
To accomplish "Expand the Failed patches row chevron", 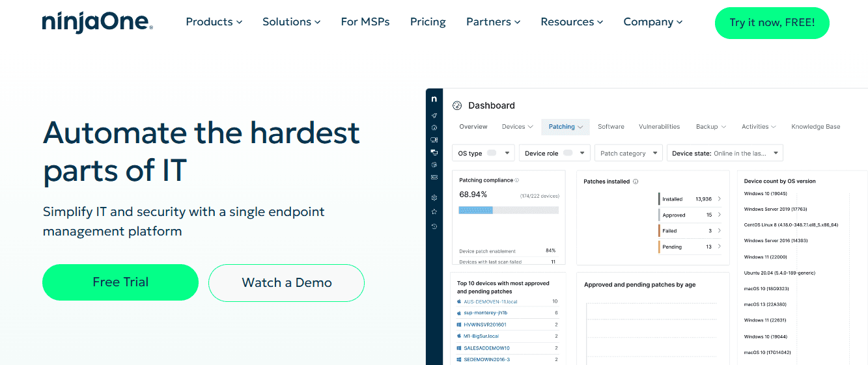I will (719, 230).
